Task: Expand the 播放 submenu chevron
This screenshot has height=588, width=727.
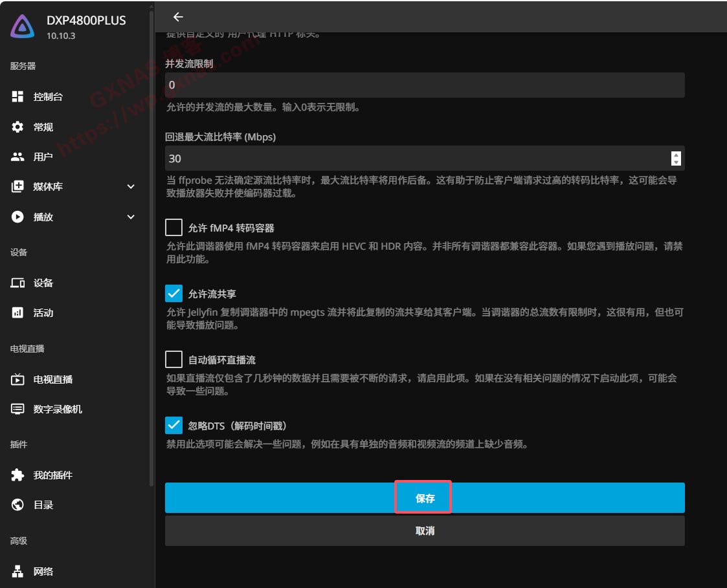Action: click(x=131, y=217)
